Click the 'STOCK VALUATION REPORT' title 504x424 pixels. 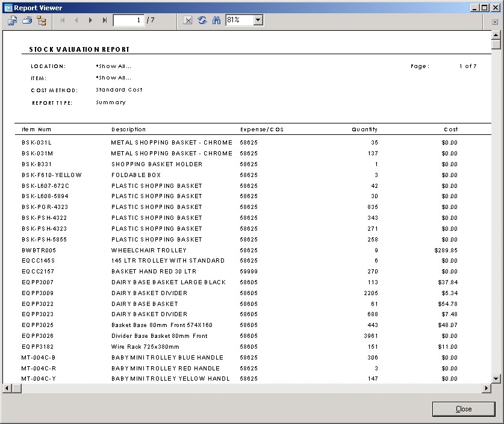pyautogui.click(x=79, y=49)
